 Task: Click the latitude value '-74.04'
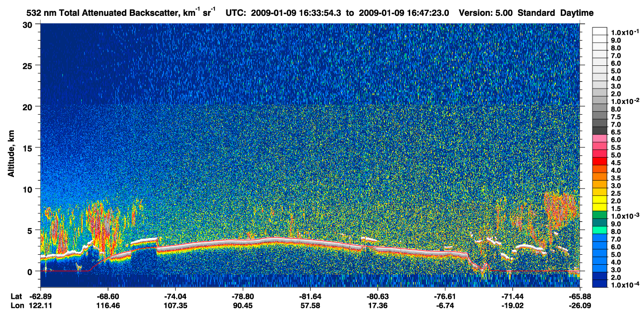(x=175, y=296)
